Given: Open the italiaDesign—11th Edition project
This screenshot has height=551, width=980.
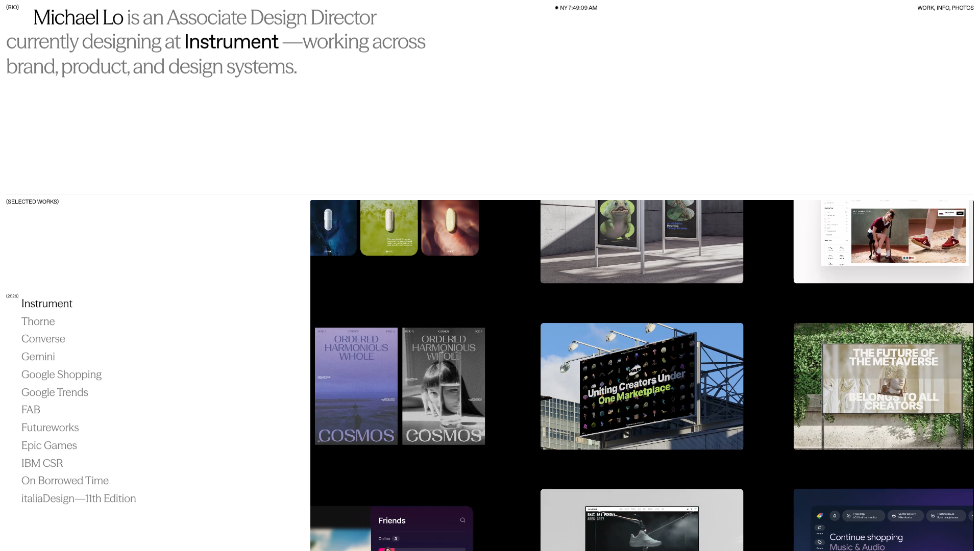Looking at the screenshot, I should pyautogui.click(x=79, y=498).
